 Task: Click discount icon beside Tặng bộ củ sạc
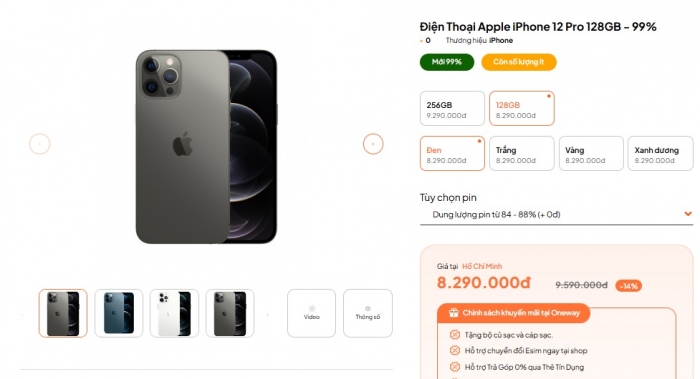tap(454, 335)
